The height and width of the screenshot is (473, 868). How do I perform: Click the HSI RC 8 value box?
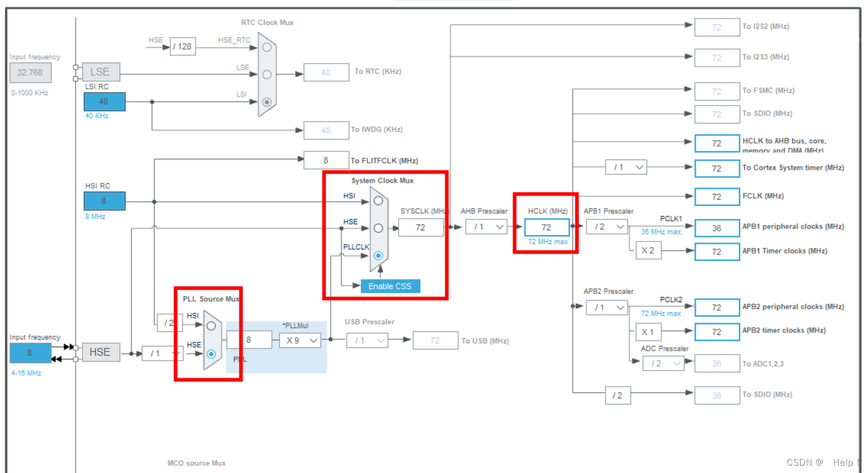click(104, 200)
